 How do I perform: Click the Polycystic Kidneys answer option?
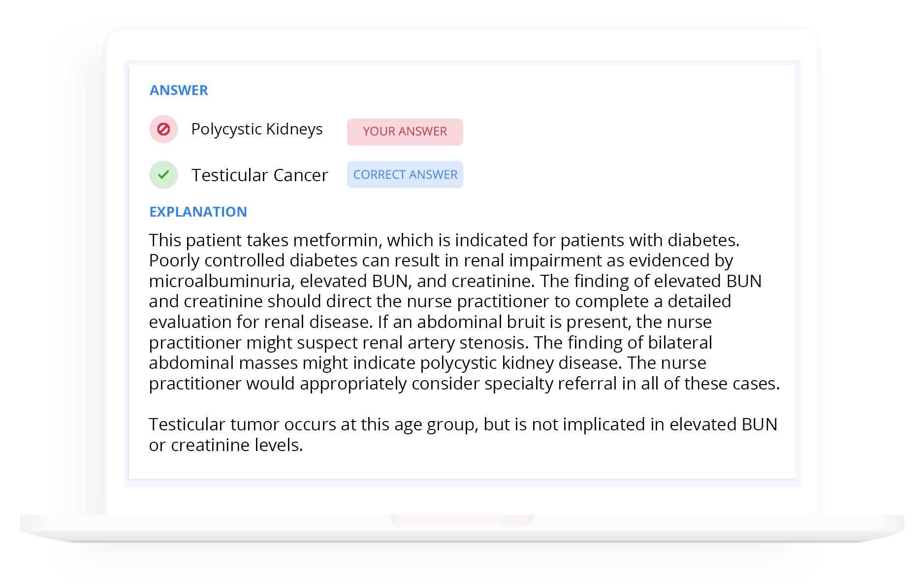point(256,129)
